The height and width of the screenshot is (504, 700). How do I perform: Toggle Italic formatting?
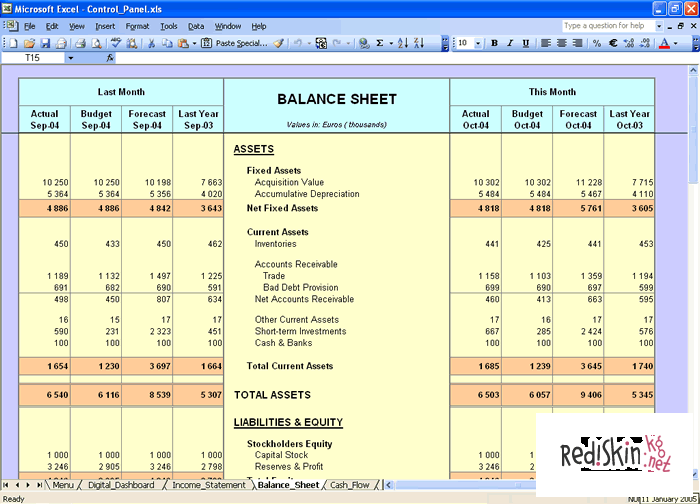click(x=510, y=43)
